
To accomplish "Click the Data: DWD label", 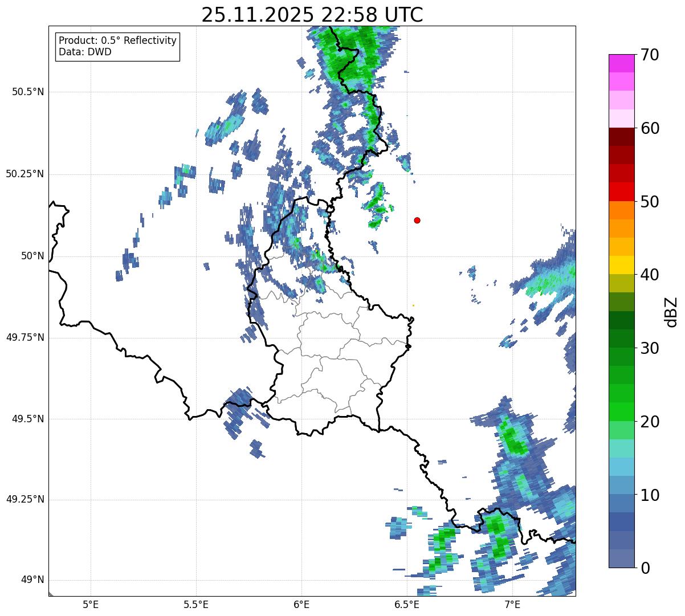I will (x=85, y=52).
